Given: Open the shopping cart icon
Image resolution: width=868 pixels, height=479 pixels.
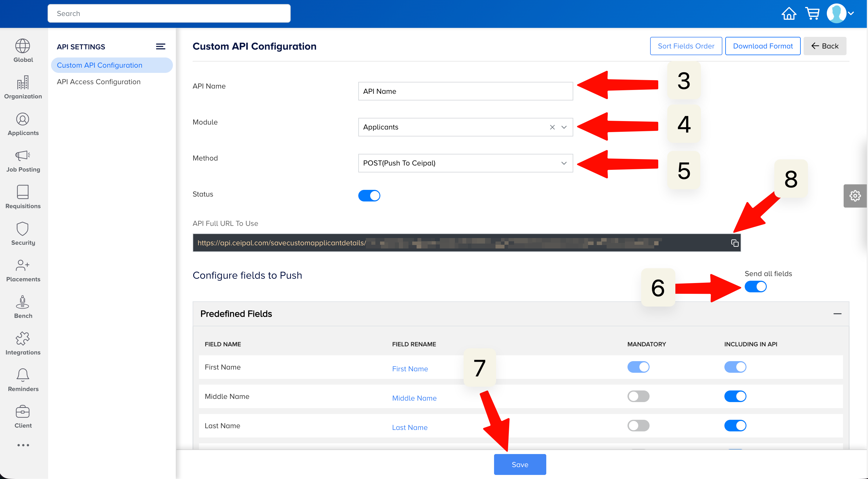Looking at the screenshot, I should click(812, 14).
